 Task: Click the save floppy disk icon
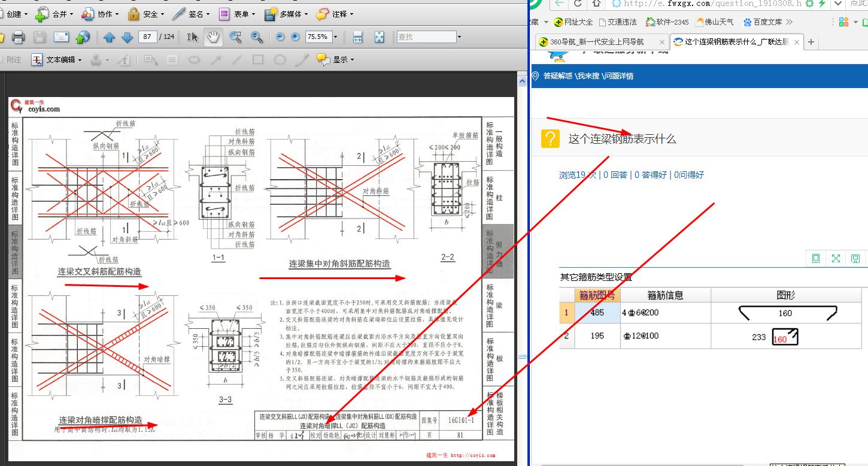click(x=40, y=37)
